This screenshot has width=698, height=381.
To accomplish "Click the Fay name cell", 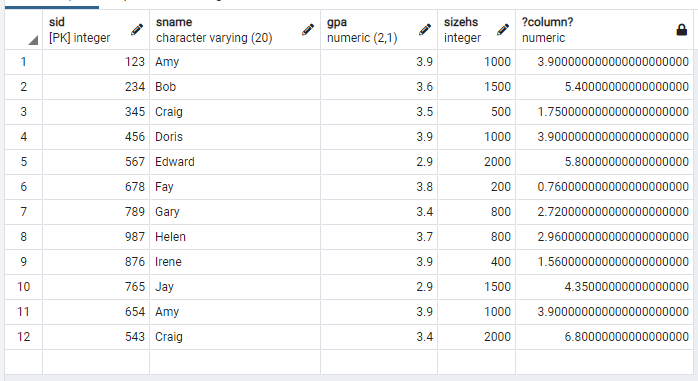I will click(x=235, y=186).
